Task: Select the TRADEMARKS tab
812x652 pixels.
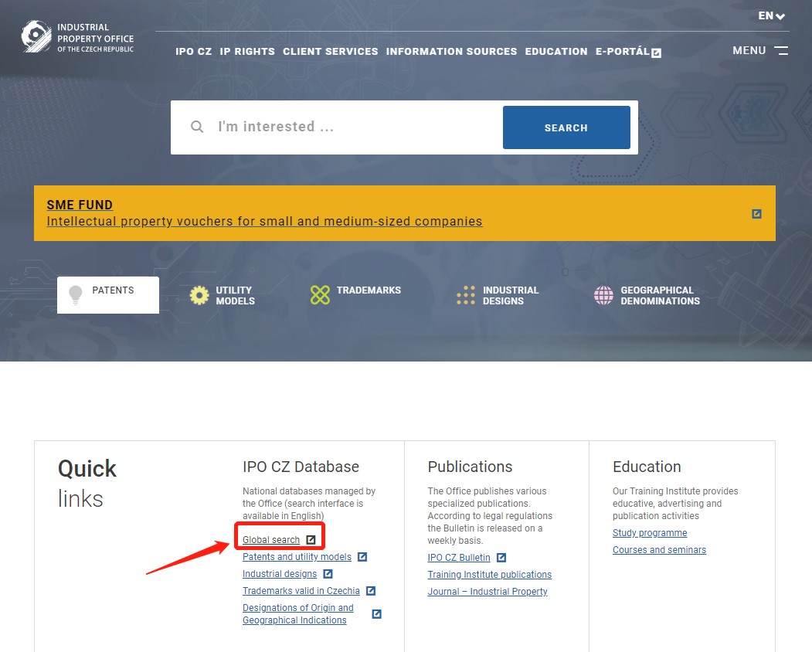Action: [355, 294]
